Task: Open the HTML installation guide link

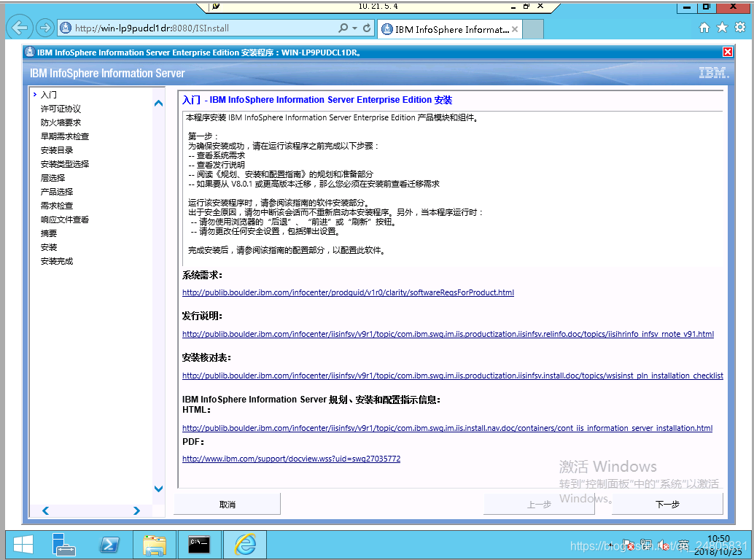Action: click(x=447, y=428)
